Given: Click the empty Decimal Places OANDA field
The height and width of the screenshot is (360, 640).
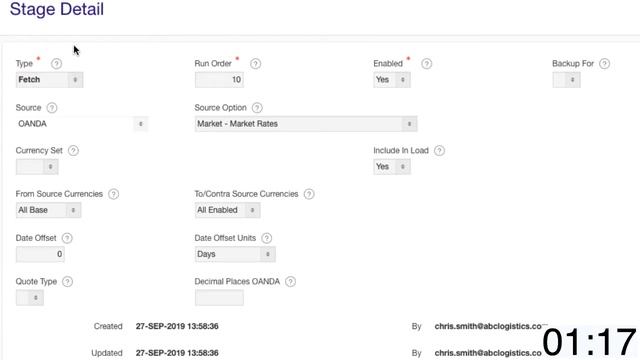Looking at the screenshot, I should pyautogui.click(x=219, y=298).
